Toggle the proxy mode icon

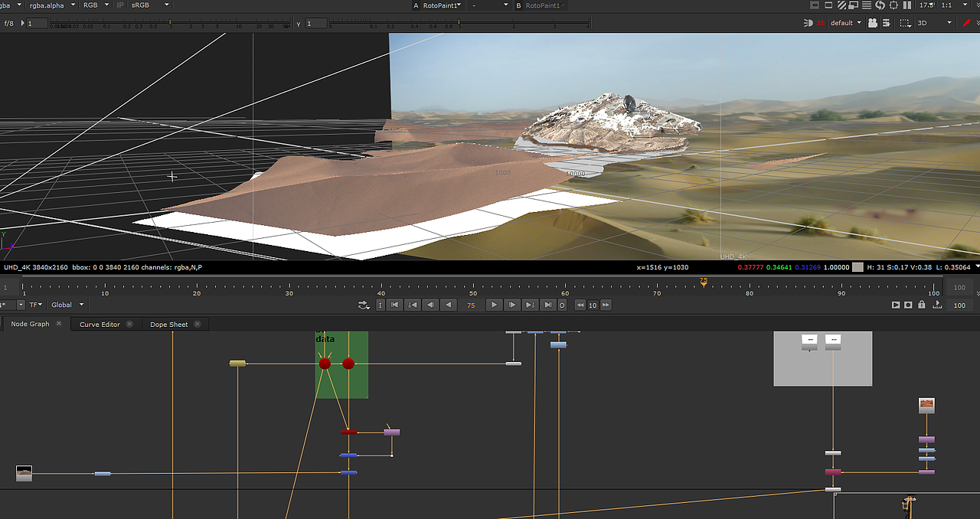tap(852, 5)
